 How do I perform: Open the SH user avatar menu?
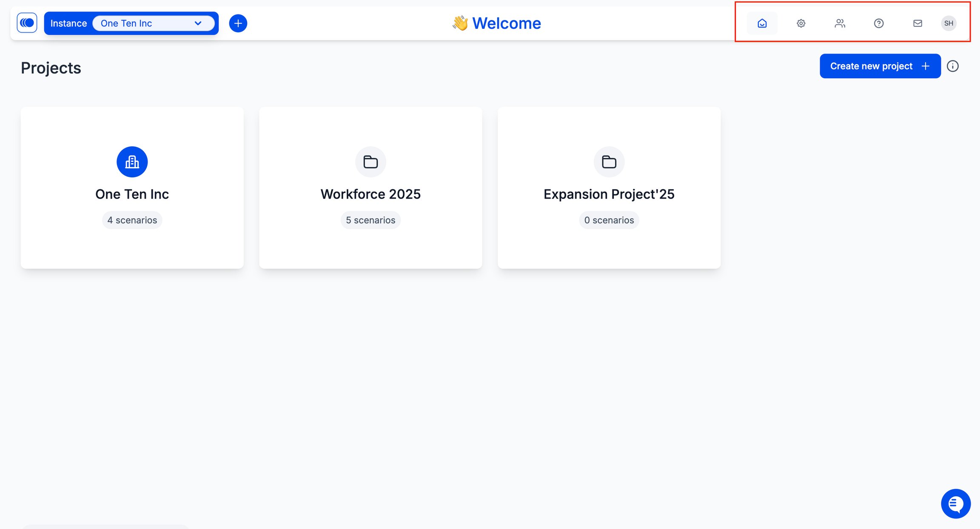(x=949, y=23)
